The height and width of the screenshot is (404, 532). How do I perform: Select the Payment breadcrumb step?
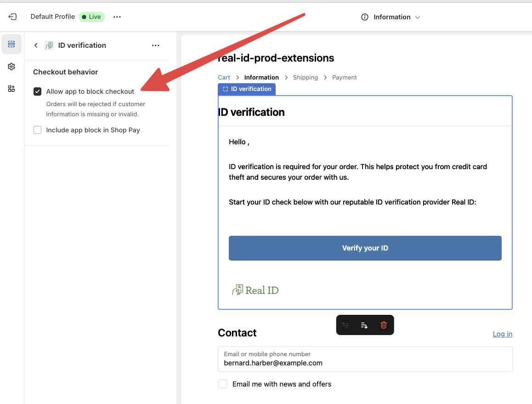(x=345, y=77)
